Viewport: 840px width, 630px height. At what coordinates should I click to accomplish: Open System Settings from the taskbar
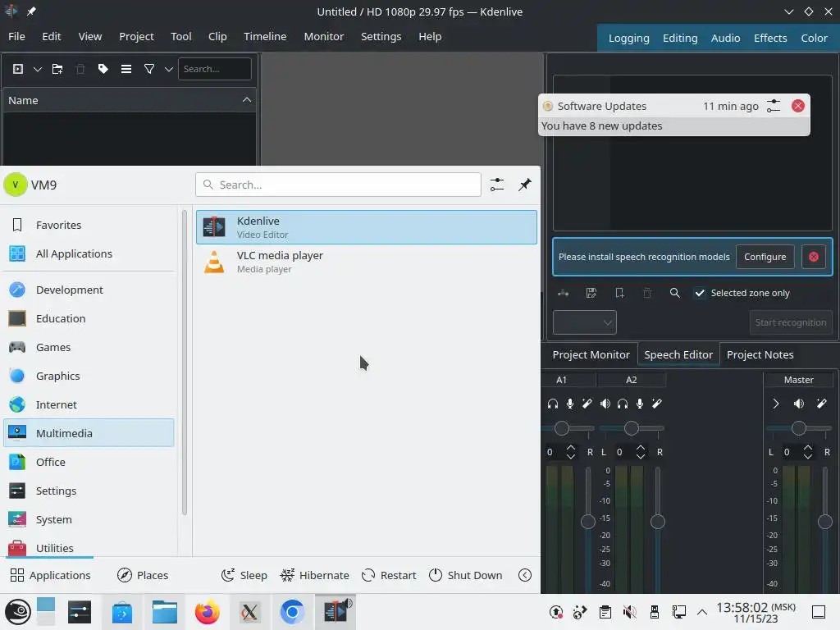(80, 612)
